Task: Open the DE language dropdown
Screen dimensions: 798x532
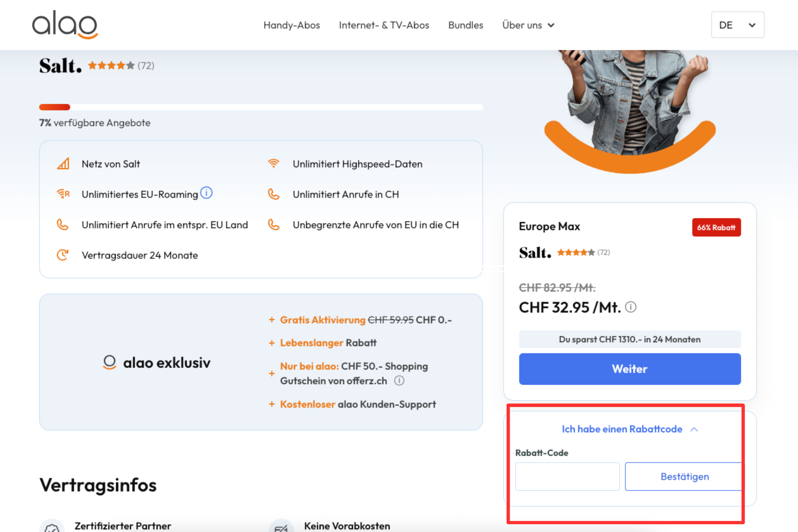Action: point(737,25)
